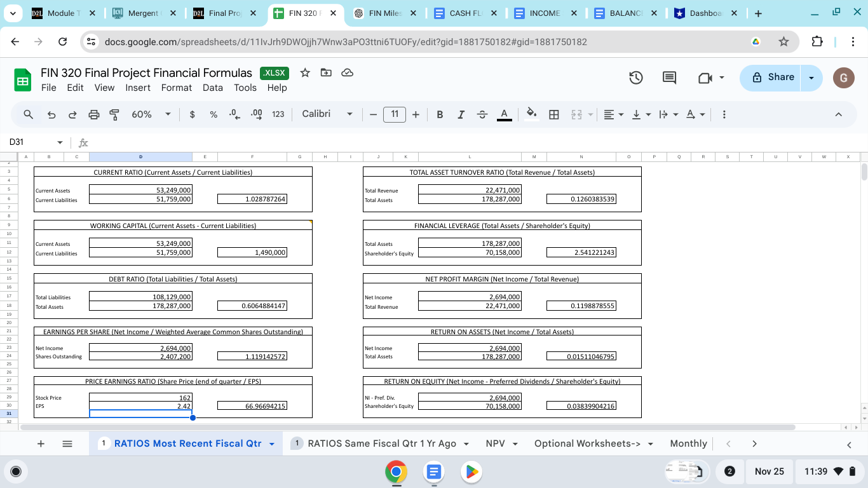Click the horizontal scrollbar of the sheet
868x488 pixels.
click(408, 427)
